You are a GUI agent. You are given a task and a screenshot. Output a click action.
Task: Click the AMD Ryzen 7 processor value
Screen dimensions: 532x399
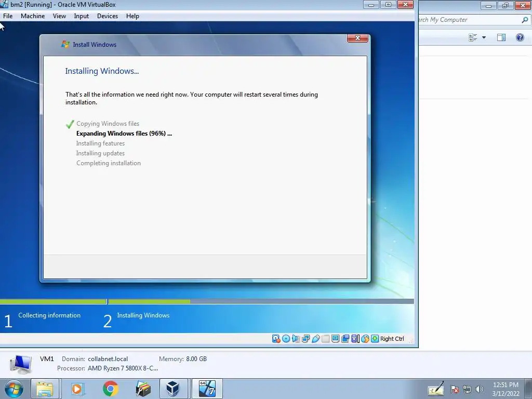pyautogui.click(x=123, y=368)
